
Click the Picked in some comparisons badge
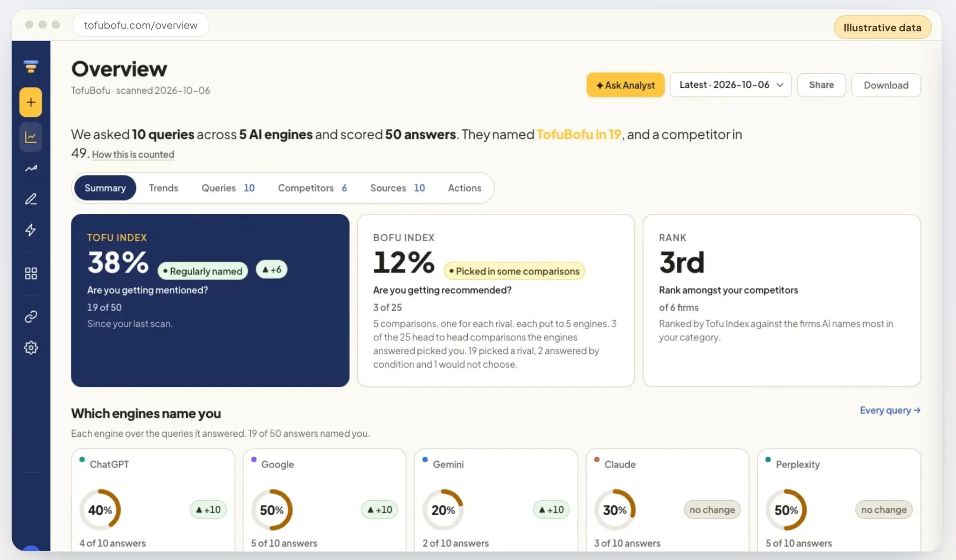(x=514, y=271)
